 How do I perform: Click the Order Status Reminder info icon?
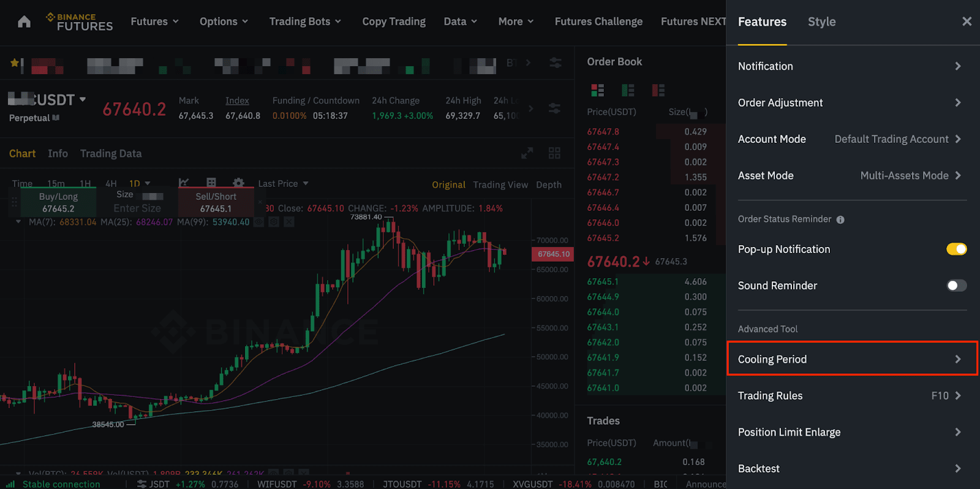[840, 219]
